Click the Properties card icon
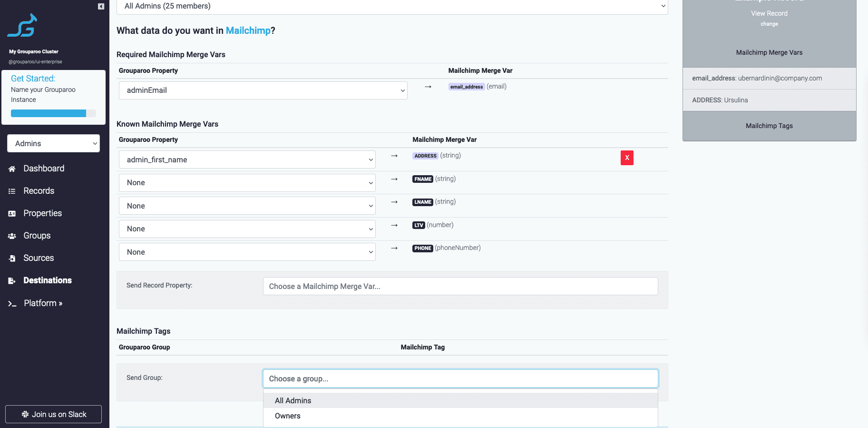Viewport: 868px width, 428px height. [x=12, y=213]
